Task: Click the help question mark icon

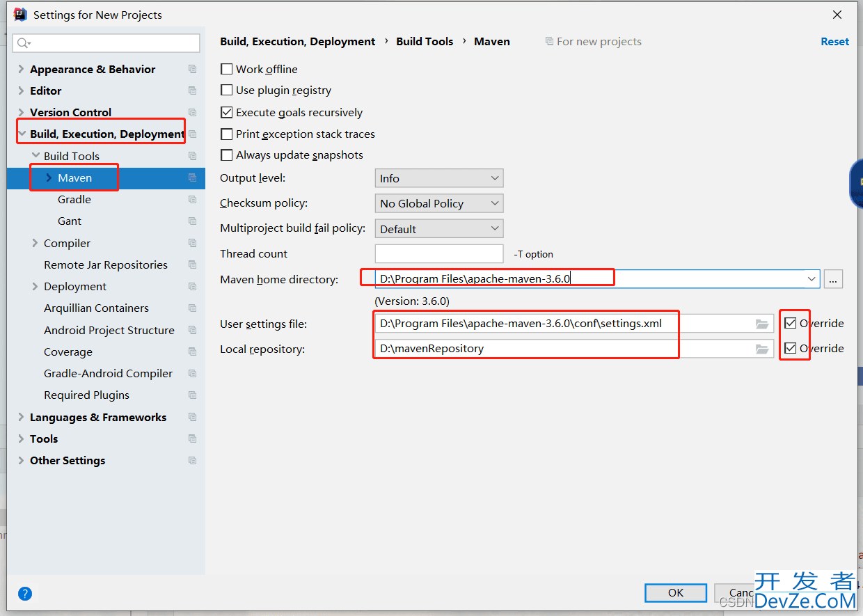Action: (25, 594)
